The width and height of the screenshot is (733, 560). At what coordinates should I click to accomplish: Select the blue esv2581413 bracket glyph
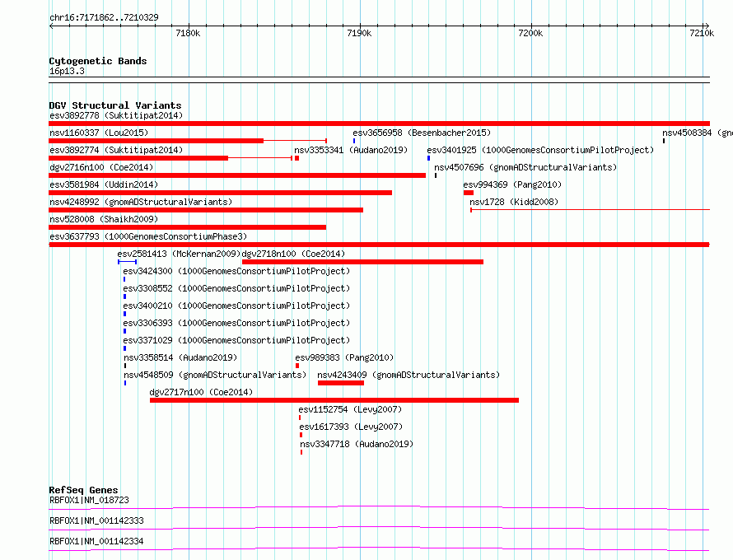click(127, 262)
